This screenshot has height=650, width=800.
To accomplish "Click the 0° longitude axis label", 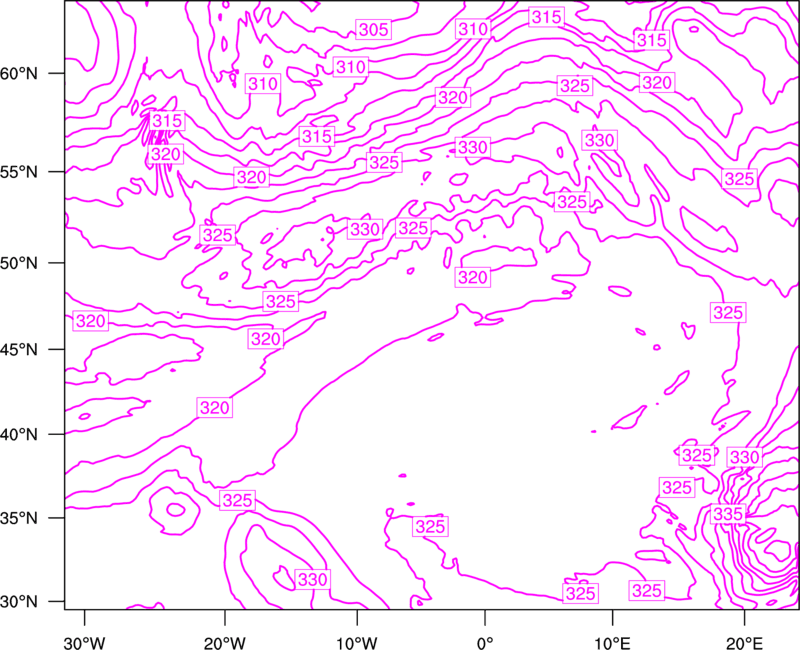I will pyautogui.click(x=485, y=643).
